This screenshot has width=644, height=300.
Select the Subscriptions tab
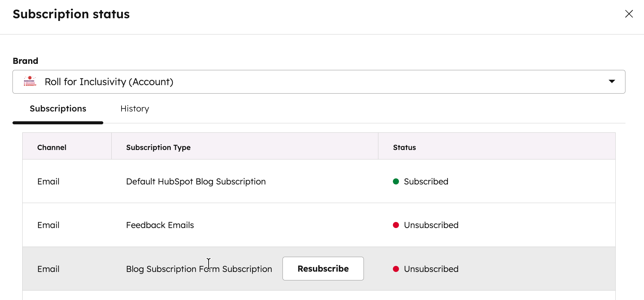point(58,109)
